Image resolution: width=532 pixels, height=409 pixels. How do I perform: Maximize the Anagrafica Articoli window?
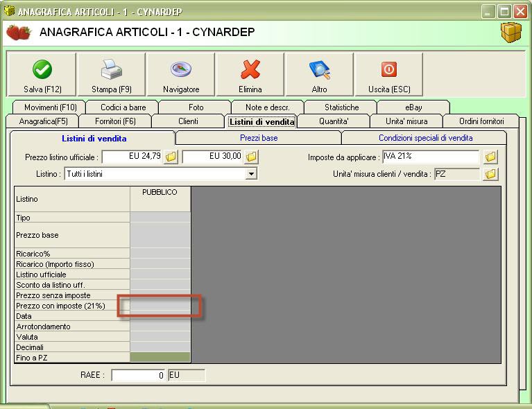(504, 12)
